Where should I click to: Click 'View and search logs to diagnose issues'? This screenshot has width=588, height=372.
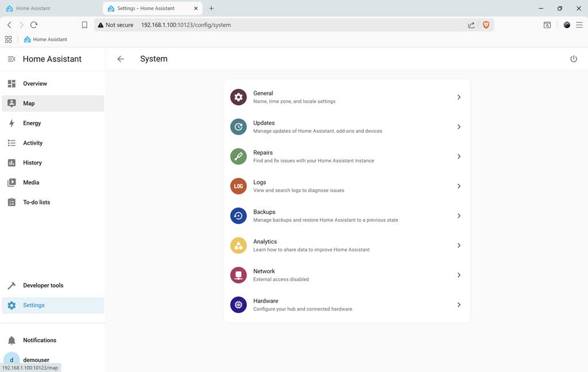coord(299,191)
